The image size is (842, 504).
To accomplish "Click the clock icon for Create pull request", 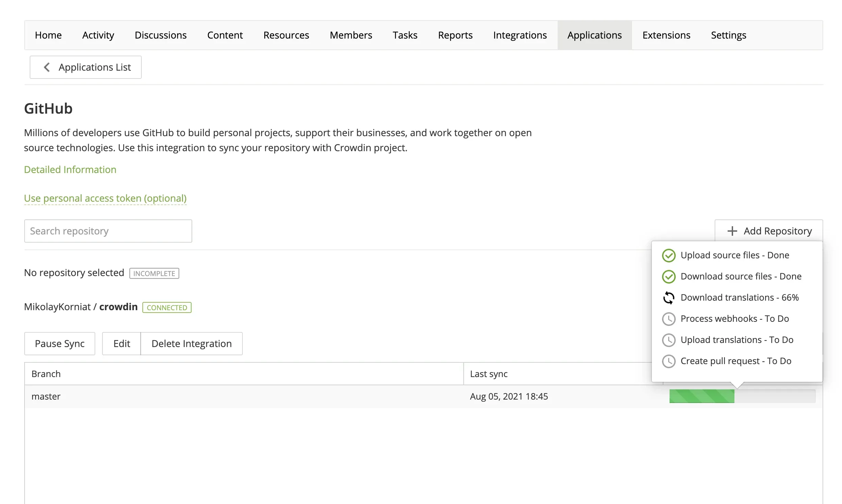I will [x=669, y=361].
